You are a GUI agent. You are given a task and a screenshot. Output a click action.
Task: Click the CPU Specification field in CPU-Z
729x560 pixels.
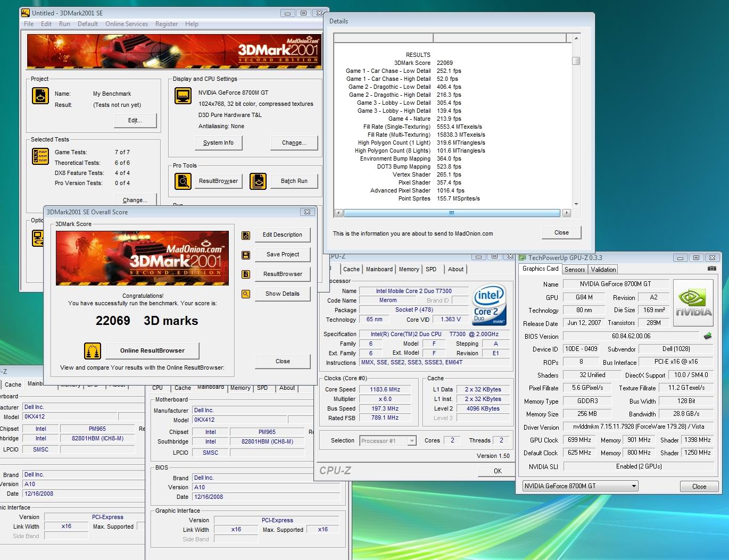coord(434,334)
